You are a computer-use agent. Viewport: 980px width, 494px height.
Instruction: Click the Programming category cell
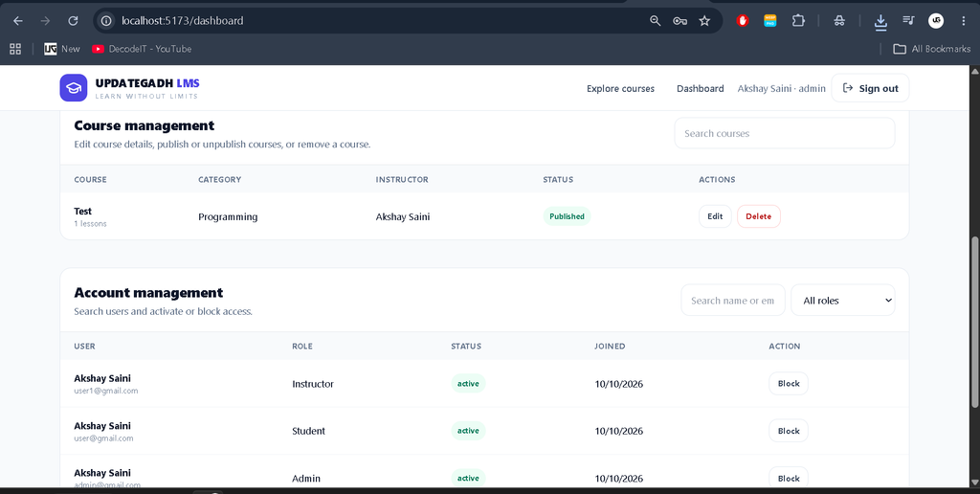[228, 217]
